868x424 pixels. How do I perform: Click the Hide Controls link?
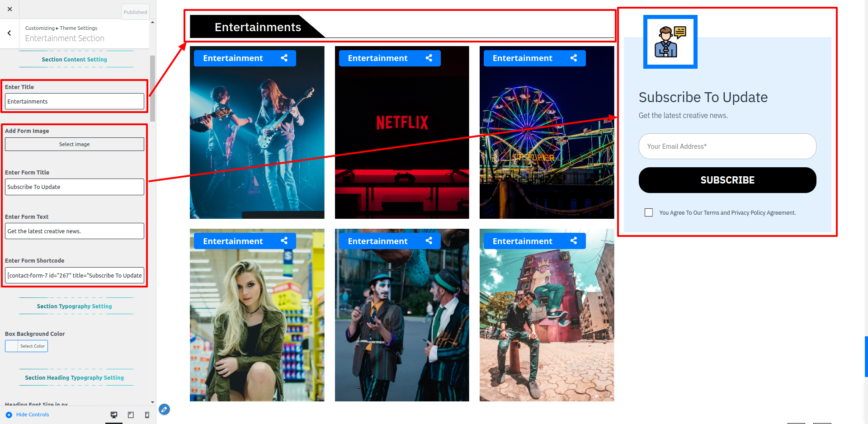click(33, 415)
